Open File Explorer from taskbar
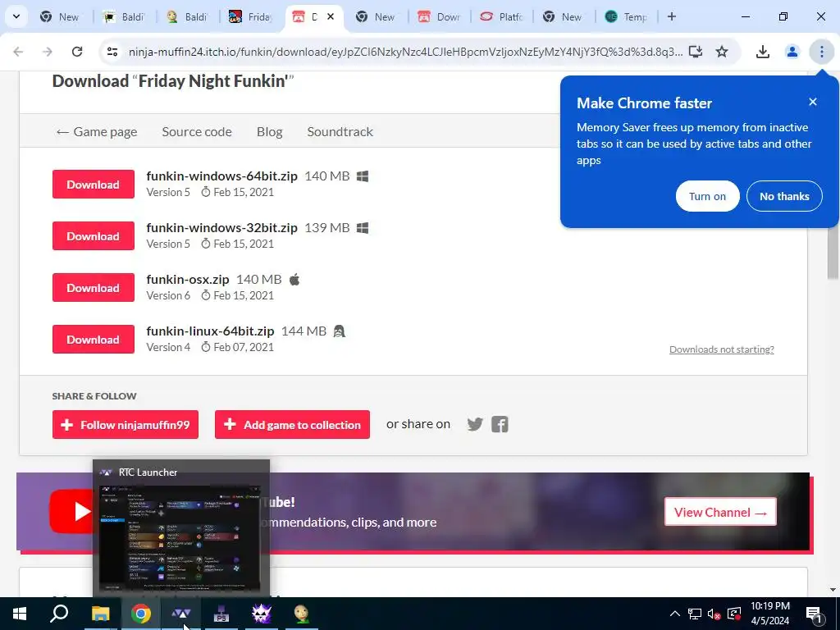The image size is (840, 630). click(100, 614)
